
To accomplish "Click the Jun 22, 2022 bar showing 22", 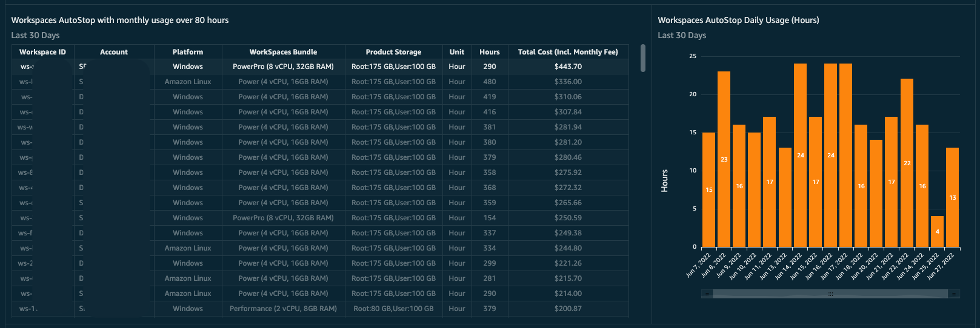I will click(x=907, y=163).
